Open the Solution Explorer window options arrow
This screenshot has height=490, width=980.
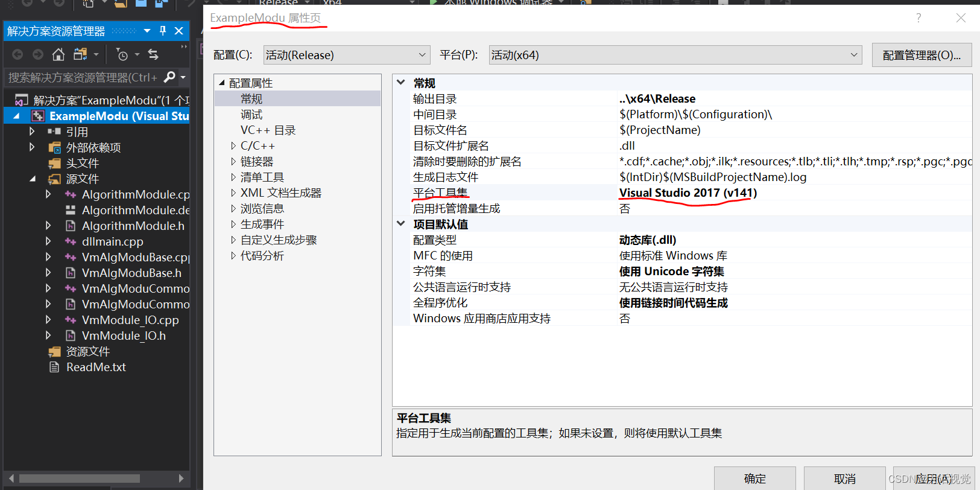(x=147, y=31)
